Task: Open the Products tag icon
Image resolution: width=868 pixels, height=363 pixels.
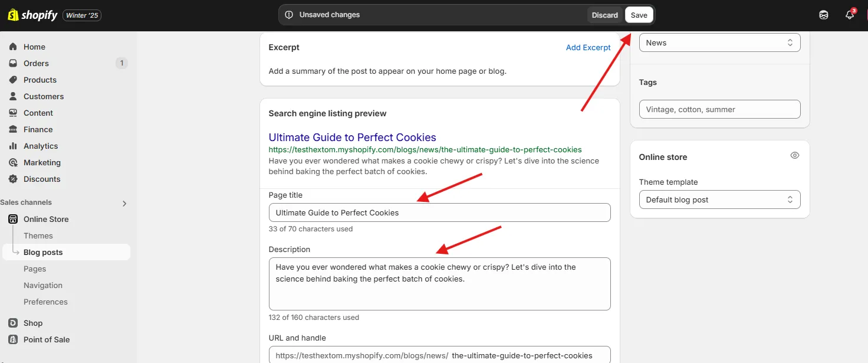Action: [13, 80]
